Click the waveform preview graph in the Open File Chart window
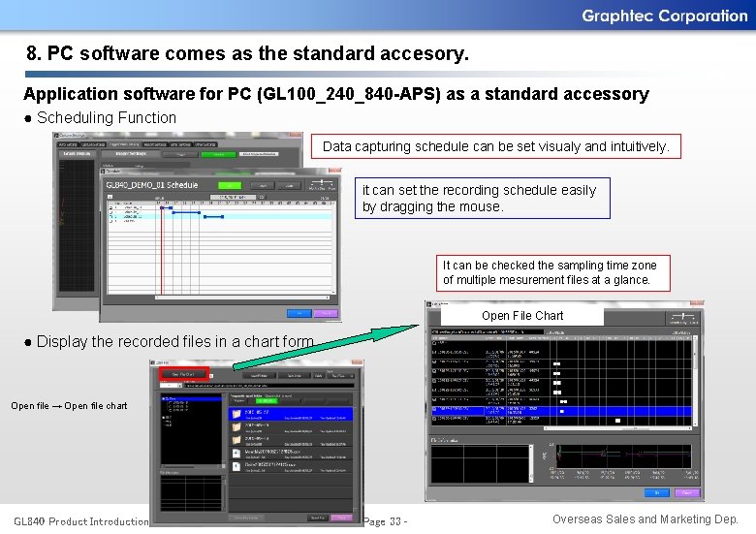Viewport: 756px width, 534px height. [x=623, y=455]
